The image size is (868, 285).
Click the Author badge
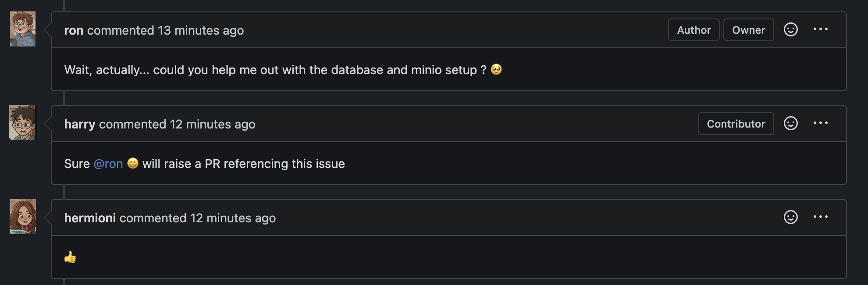click(694, 30)
